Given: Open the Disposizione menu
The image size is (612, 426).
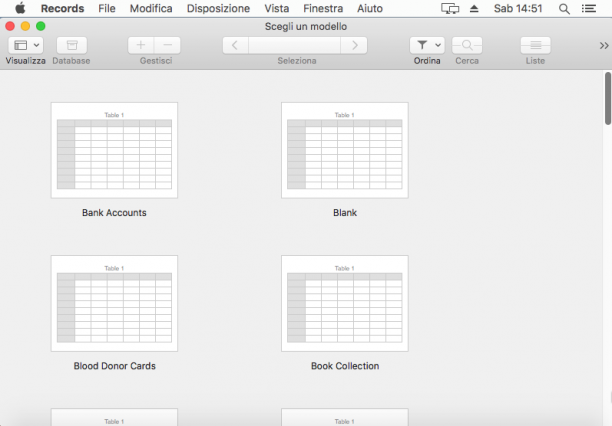Looking at the screenshot, I should click(x=218, y=8).
